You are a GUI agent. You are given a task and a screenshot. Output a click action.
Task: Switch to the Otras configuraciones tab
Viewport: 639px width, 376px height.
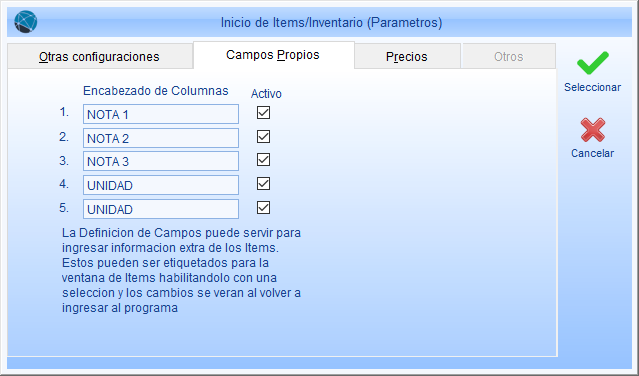click(100, 56)
